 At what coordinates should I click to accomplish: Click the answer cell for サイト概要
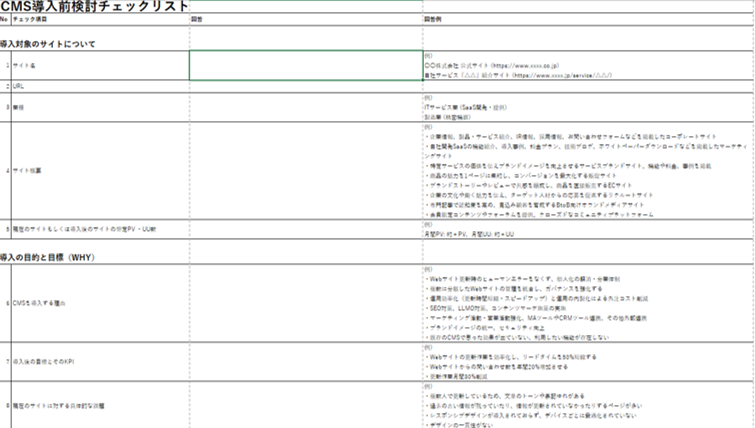[x=304, y=170]
